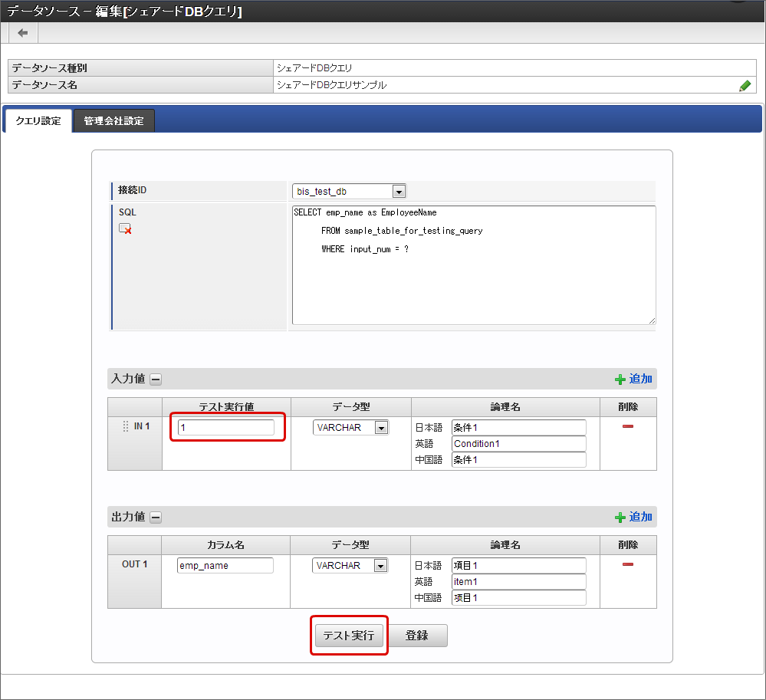Click the SQL clear icon with red X
The height and width of the screenshot is (700, 766).
click(125, 228)
